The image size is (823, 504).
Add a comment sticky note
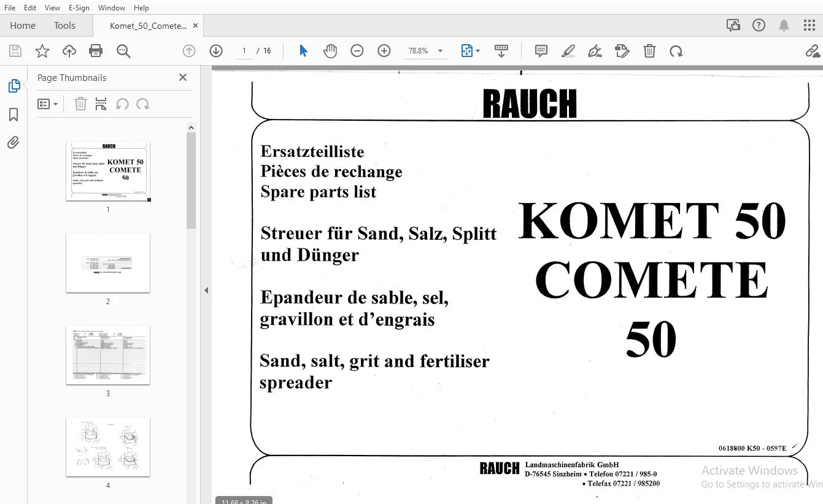pyautogui.click(x=541, y=51)
